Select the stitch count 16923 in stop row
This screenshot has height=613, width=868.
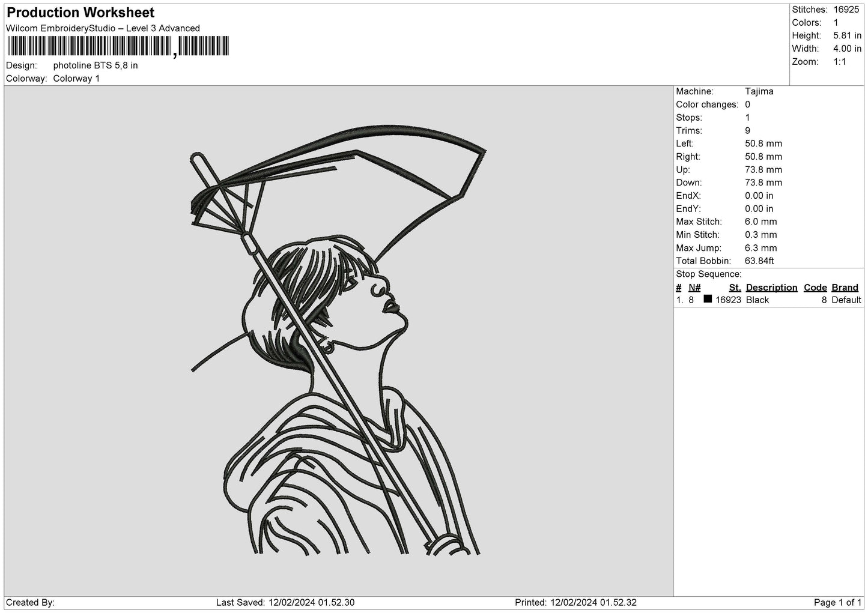click(729, 300)
